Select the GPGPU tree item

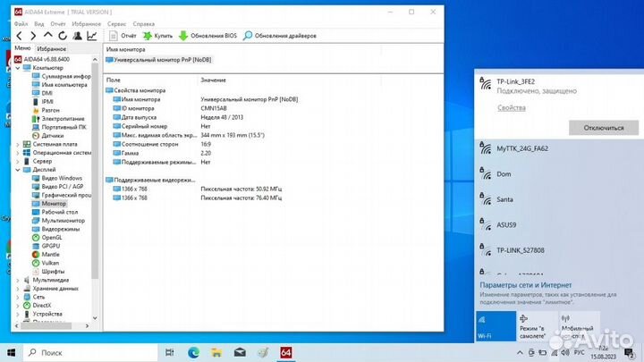[x=47, y=246]
